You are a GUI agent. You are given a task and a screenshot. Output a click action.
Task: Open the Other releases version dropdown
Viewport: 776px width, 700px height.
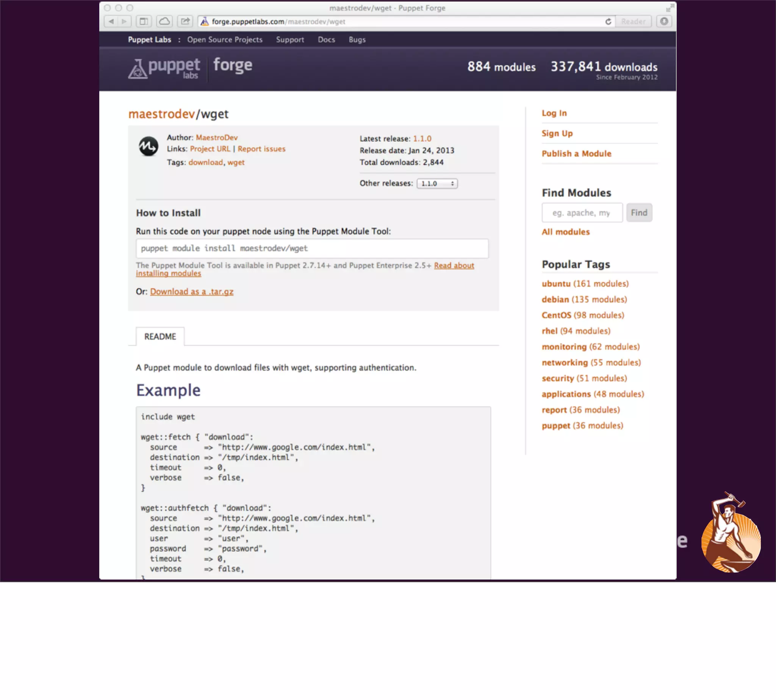point(437,183)
